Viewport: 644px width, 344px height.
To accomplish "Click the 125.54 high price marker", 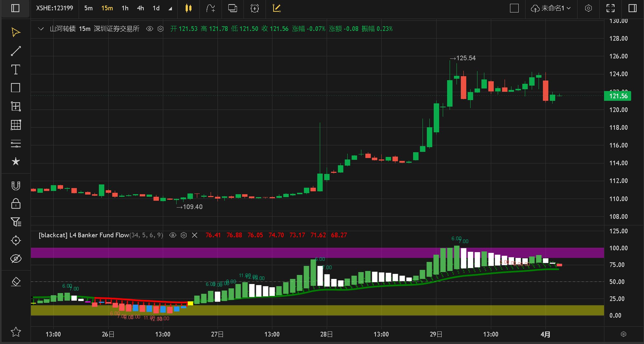I will (x=463, y=58).
